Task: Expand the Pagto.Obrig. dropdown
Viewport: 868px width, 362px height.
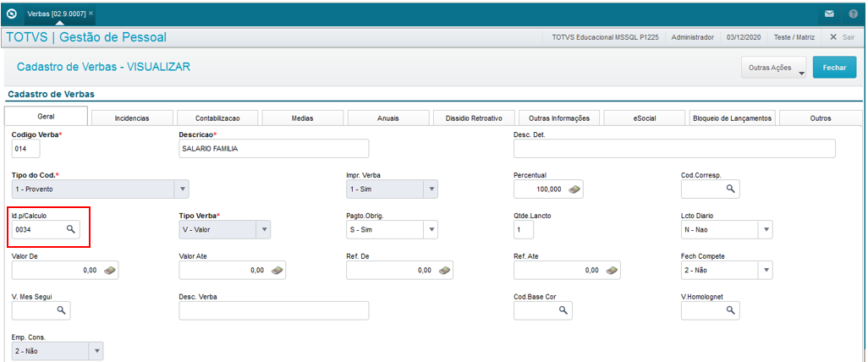Action: 431,229
